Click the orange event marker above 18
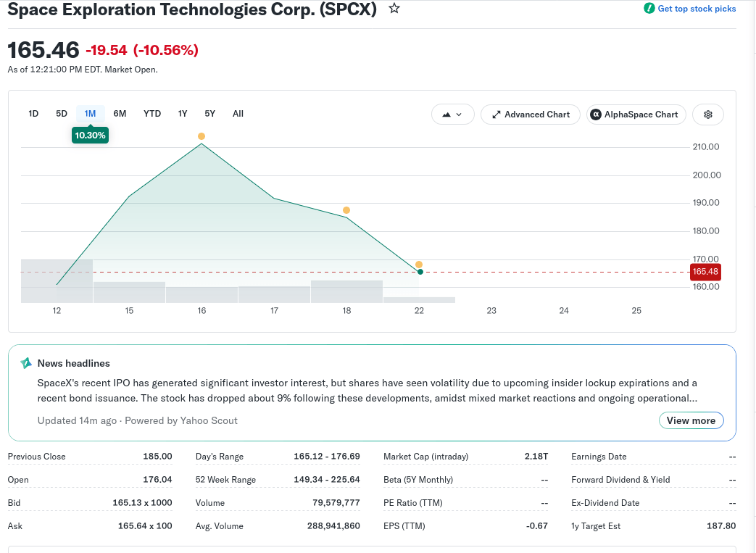This screenshot has width=756, height=553. pyautogui.click(x=346, y=210)
